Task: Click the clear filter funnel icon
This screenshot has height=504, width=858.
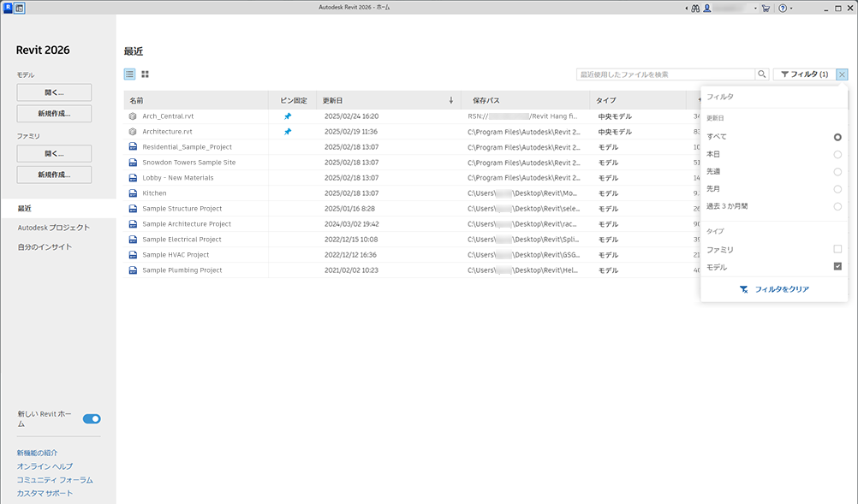Action: pyautogui.click(x=743, y=289)
